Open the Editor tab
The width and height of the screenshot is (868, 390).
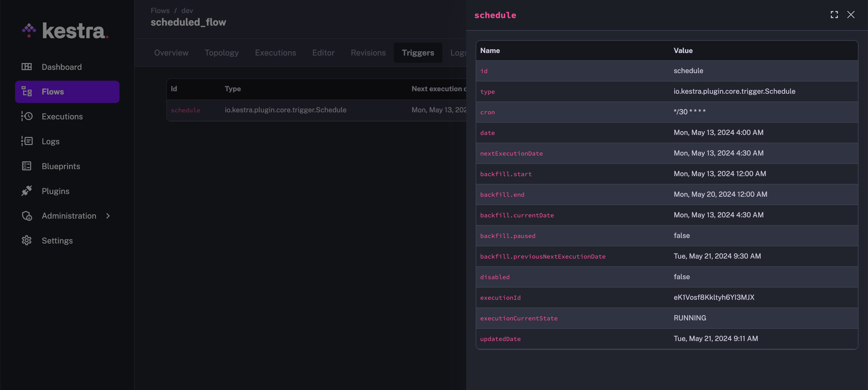pos(323,53)
